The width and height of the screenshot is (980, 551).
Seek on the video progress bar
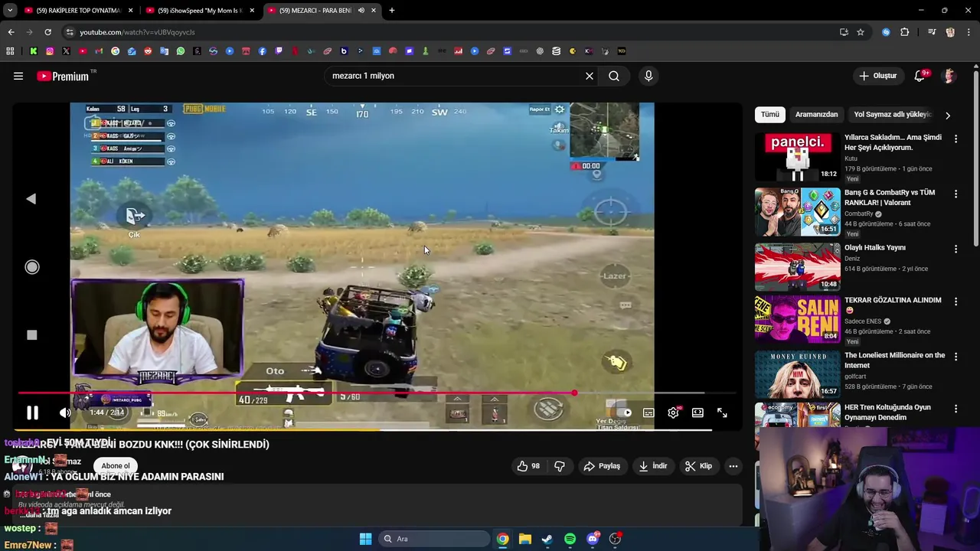(376, 393)
